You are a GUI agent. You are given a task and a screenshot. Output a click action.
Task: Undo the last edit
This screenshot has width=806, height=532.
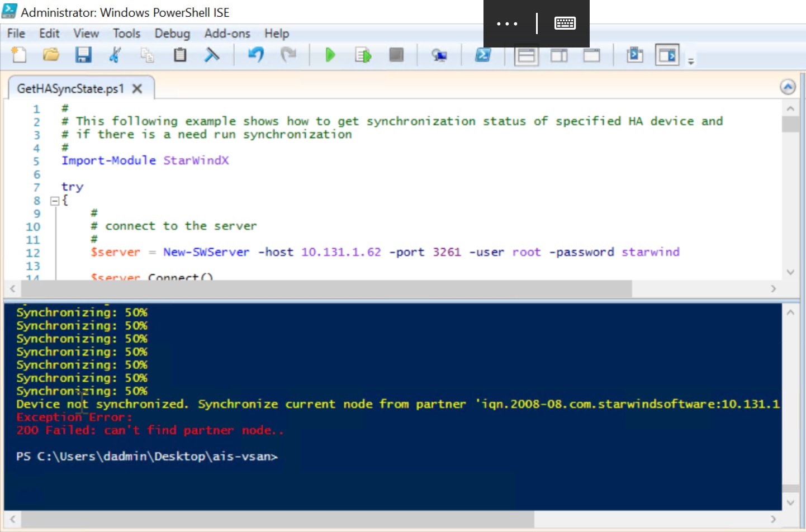coord(255,55)
